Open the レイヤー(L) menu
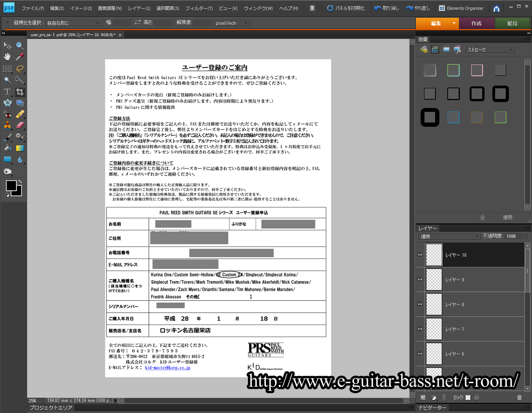 coord(139,8)
